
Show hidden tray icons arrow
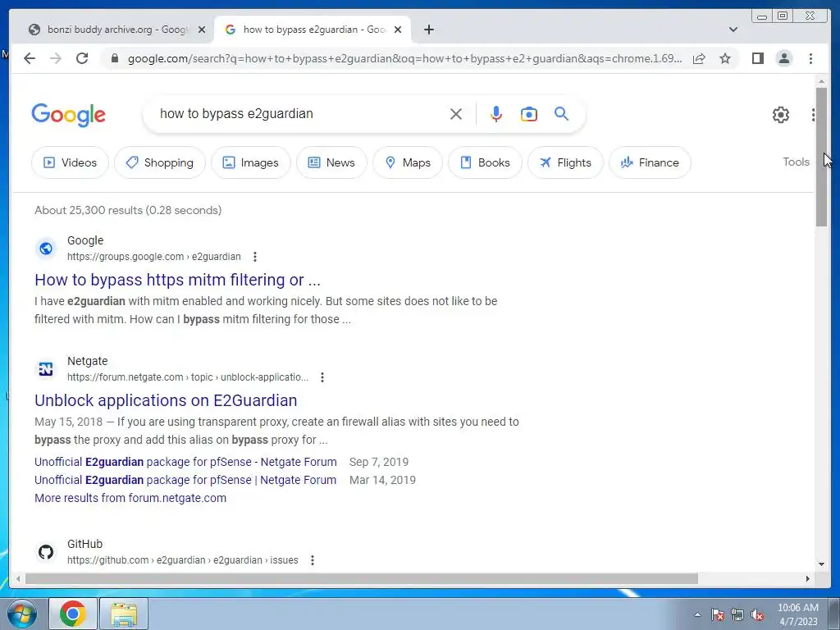click(697, 614)
